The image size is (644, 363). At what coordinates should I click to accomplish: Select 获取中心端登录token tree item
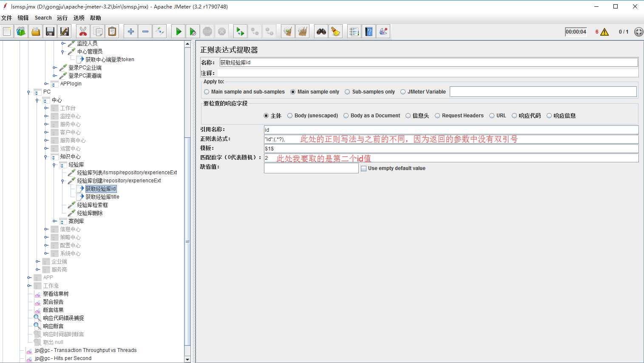click(110, 60)
